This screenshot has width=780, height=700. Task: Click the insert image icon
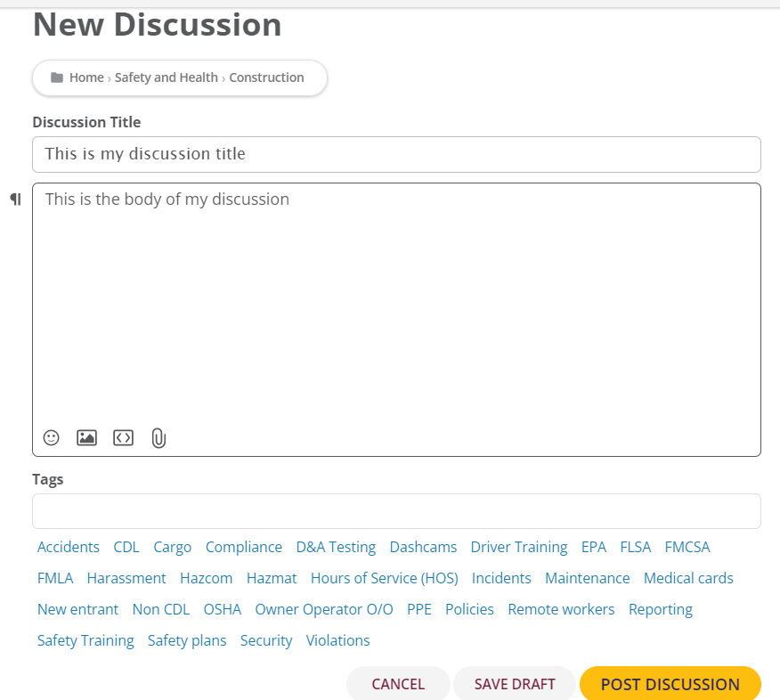pos(86,437)
